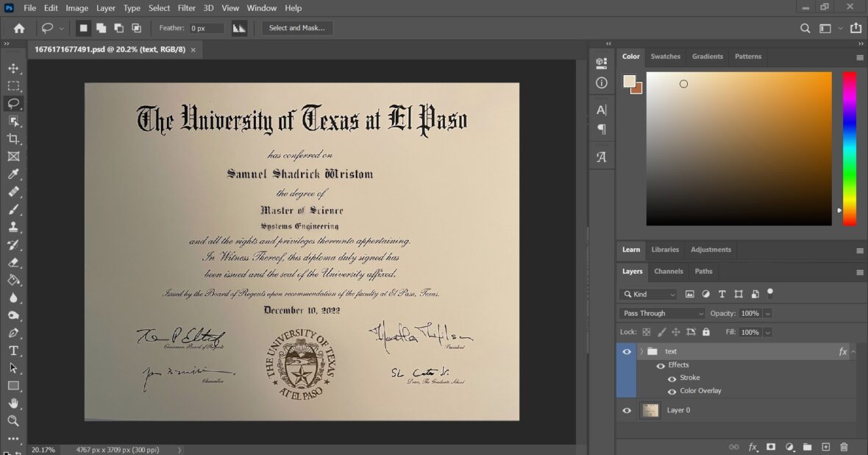Select the Blur tool
The image size is (868, 455).
(13, 297)
